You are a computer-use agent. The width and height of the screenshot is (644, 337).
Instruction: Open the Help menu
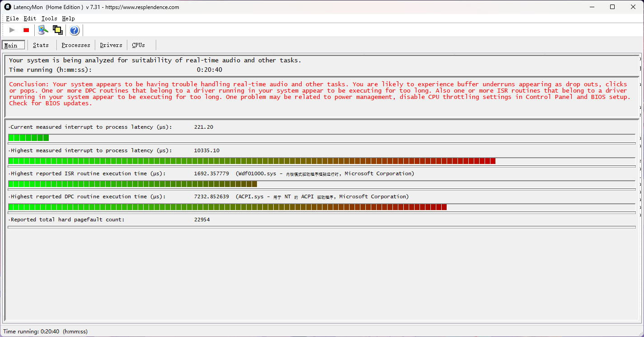point(68,19)
